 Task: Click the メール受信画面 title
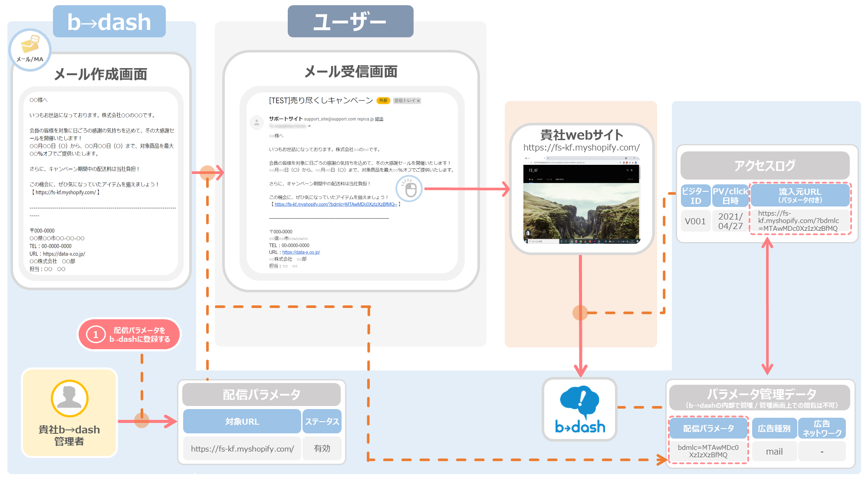click(351, 72)
